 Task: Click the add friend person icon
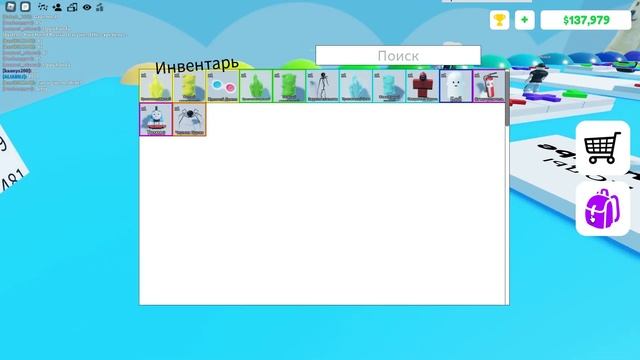(x=57, y=7)
